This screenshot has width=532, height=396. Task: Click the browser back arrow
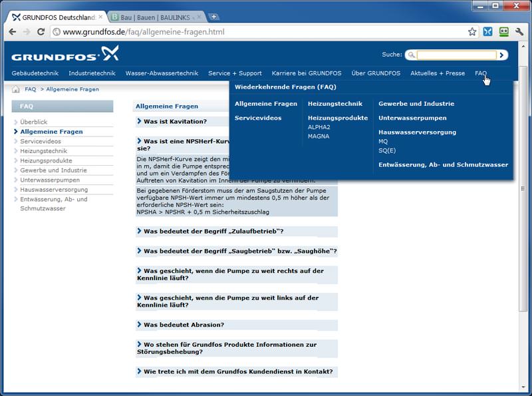click(13, 32)
